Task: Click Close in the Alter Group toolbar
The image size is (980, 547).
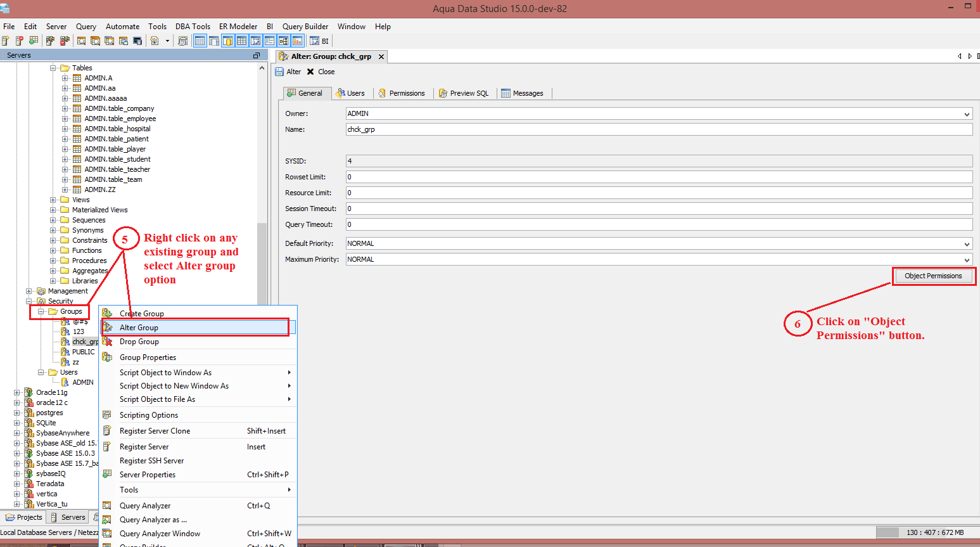Action: pos(321,72)
